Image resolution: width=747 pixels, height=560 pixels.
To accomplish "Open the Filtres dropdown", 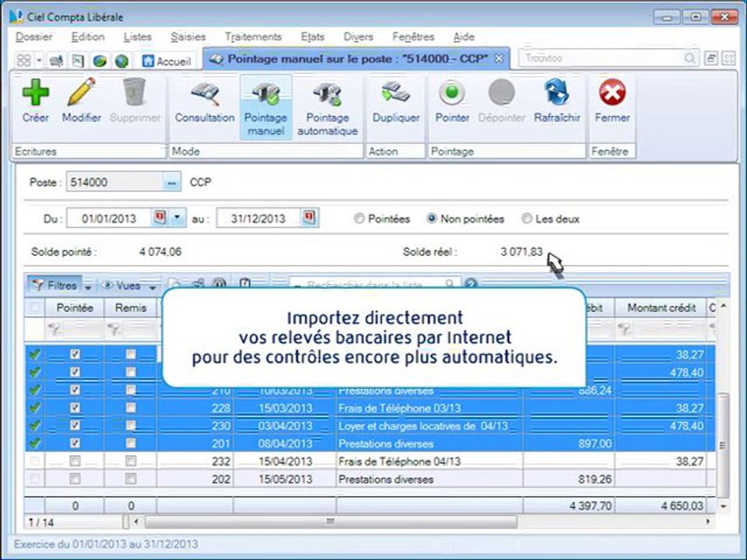I will click(x=88, y=287).
